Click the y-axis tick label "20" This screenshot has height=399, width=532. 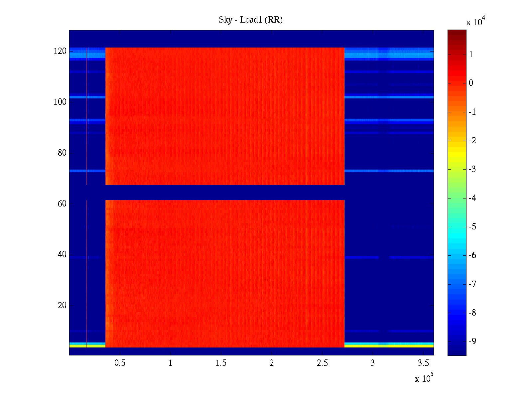click(x=62, y=306)
